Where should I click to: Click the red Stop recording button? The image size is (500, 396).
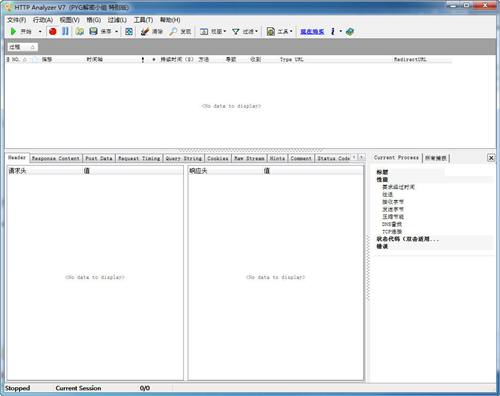[x=53, y=31]
